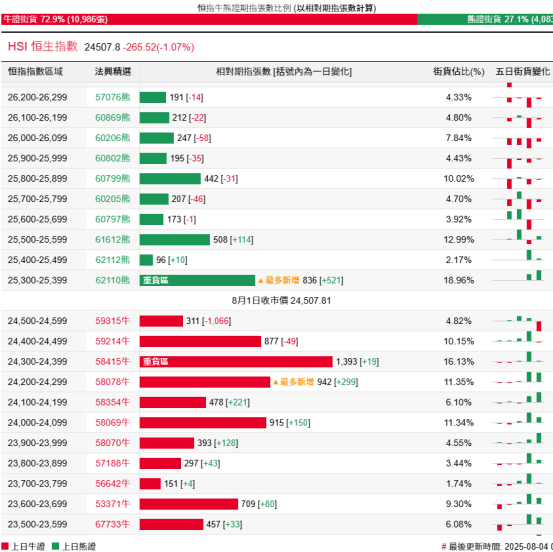Image resolution: width=553 pixels, height=552 pixels.
Task: Open bear warrant link 57076熊
Action: pyautogui.click(x=113, y=97)
